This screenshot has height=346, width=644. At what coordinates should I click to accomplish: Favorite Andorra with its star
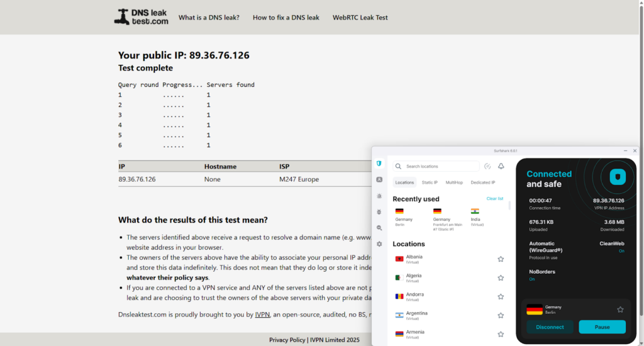pos(501,297)
